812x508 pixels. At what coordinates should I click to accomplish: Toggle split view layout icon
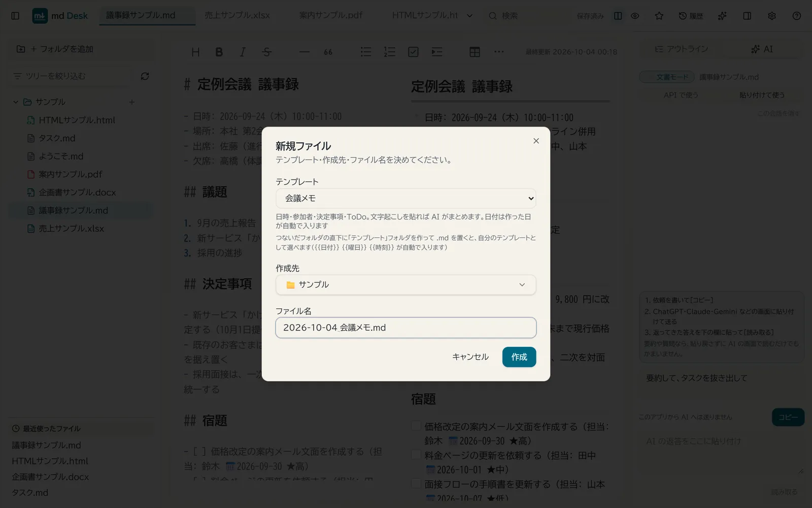click(x=618, y=16)
